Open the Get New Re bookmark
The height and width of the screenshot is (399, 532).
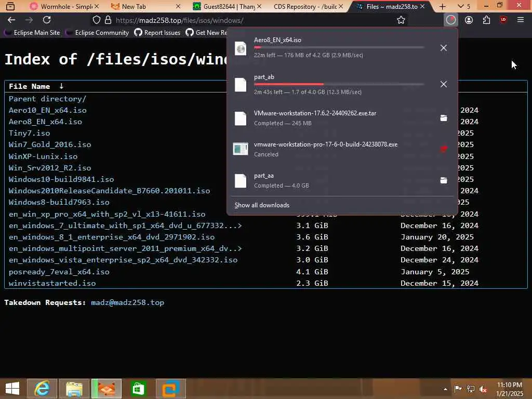[206, 33]
